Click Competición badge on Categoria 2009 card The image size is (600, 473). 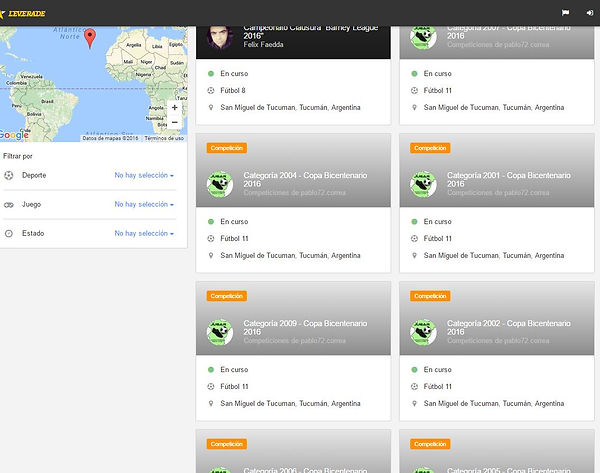click(x=227, y=296)
